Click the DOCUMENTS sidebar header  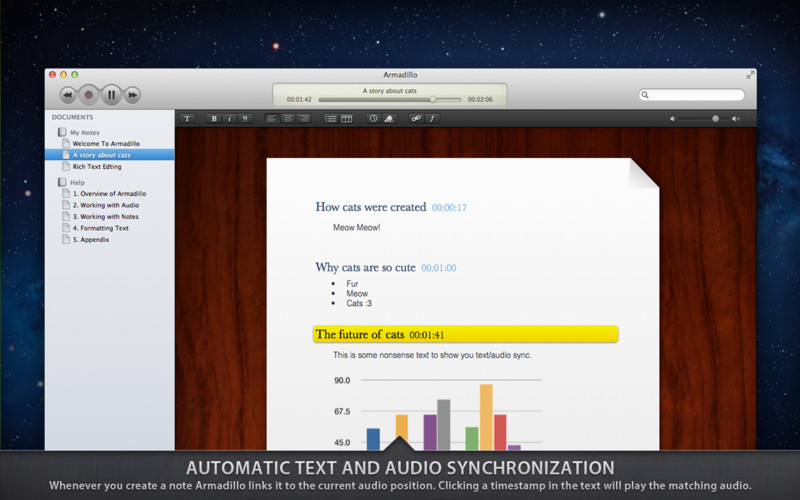72,117
